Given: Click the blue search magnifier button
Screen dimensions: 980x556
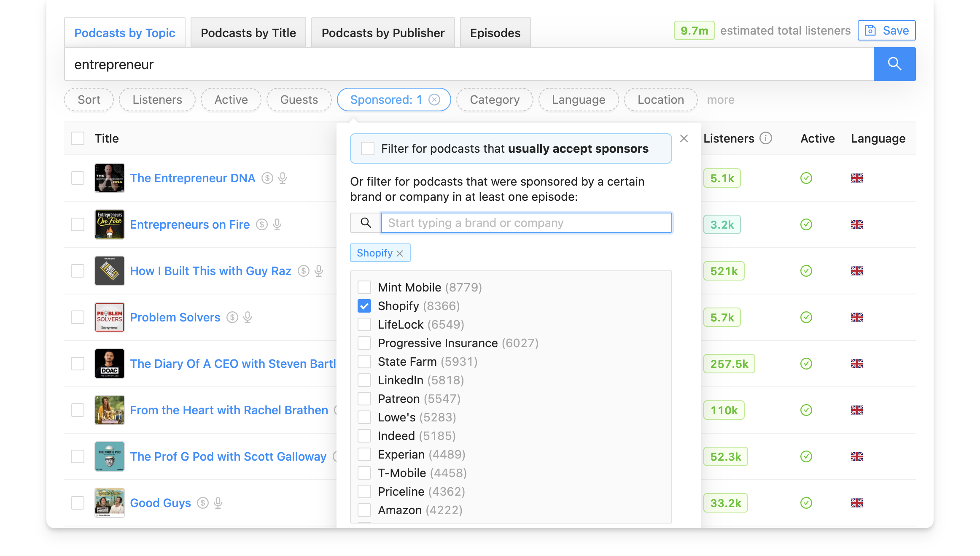Looking at the screenshot, I should pos(894,64).
